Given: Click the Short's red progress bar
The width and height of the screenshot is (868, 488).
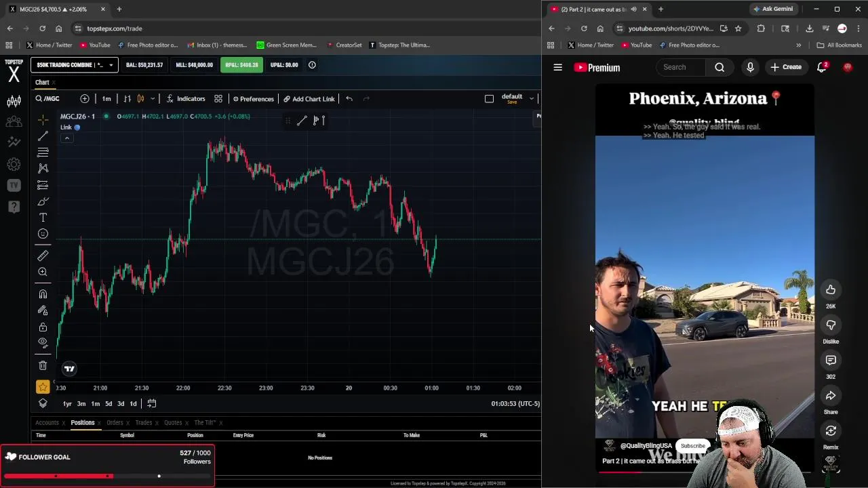Looking at the screenshot, I should [705, 472].
